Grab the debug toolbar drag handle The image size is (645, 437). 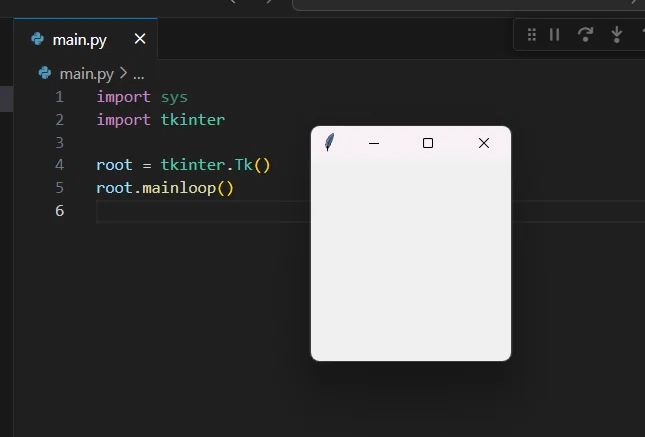531,35
